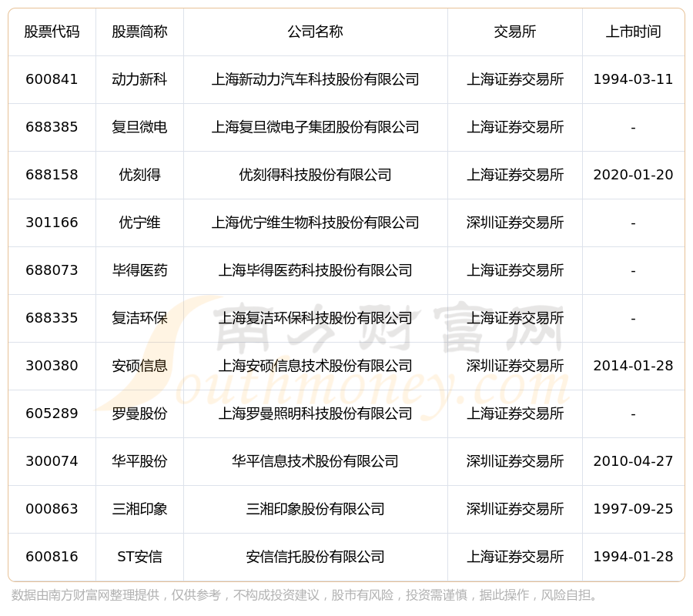Click 上海证券交易所 in the 罗曼股份 row
The width and height of the screenshot is (693, 616).
tap(515, 413)
